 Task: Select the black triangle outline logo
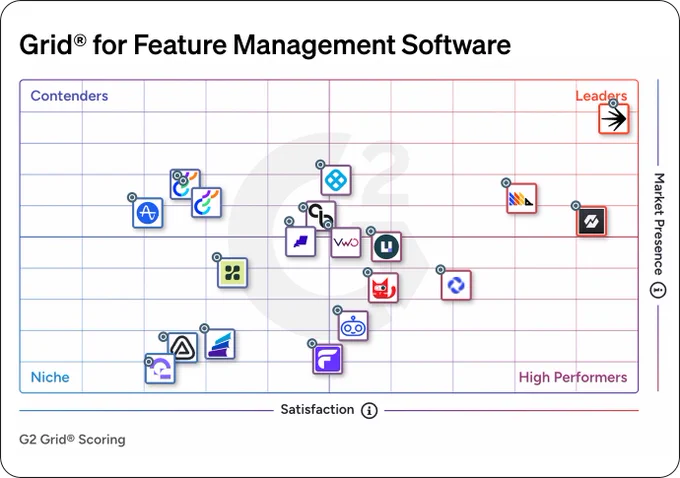tap(183, 347)
